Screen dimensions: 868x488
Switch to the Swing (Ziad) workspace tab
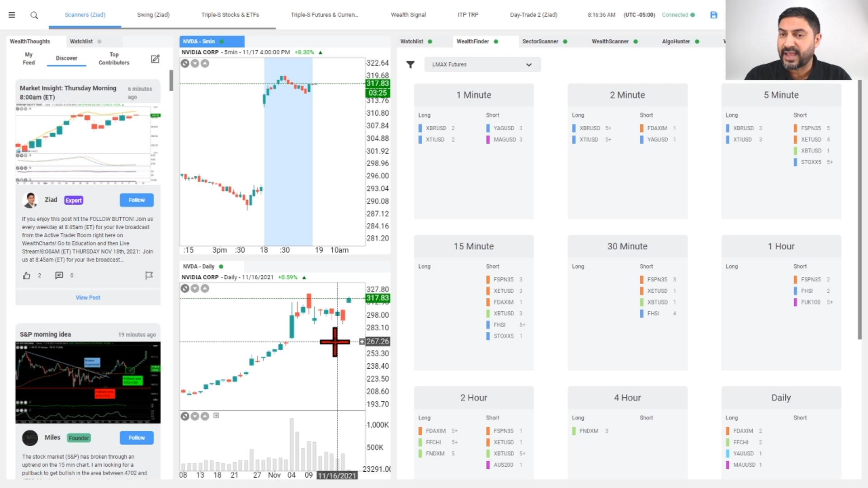click(x=153, y=15)
